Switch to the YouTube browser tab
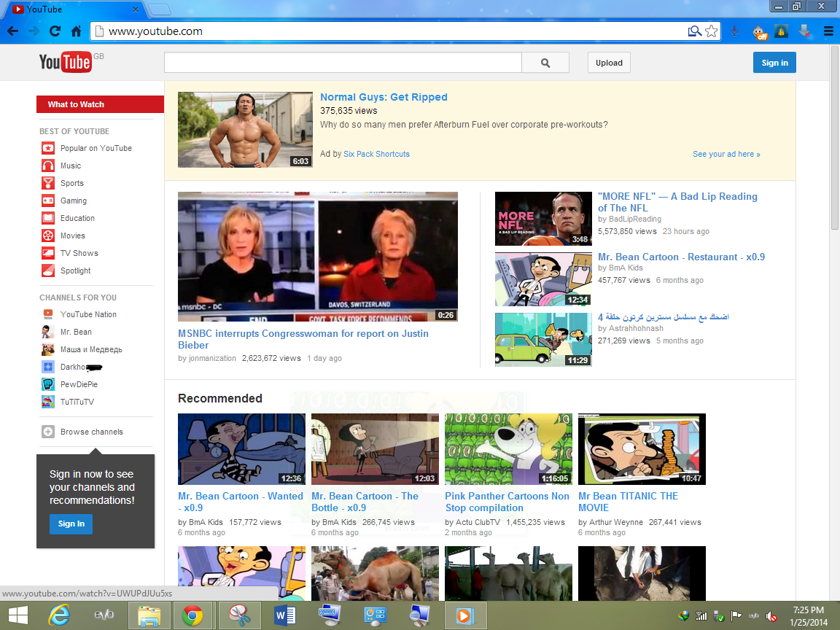Image resolution: width=840 pixels, height=630 pixels. point(75,9)
